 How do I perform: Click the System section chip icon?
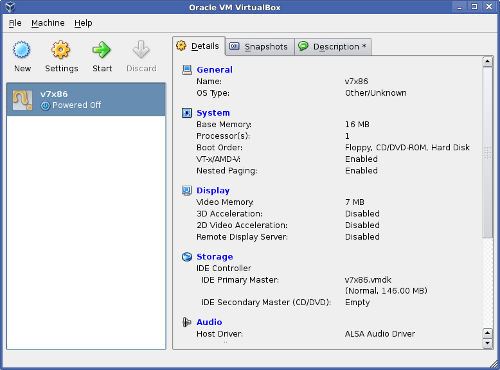point(187,113)
